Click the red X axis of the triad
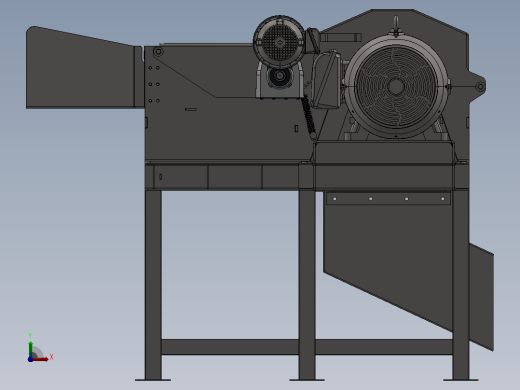Screen dimensions: 520x390 click(x=41, y=359)
